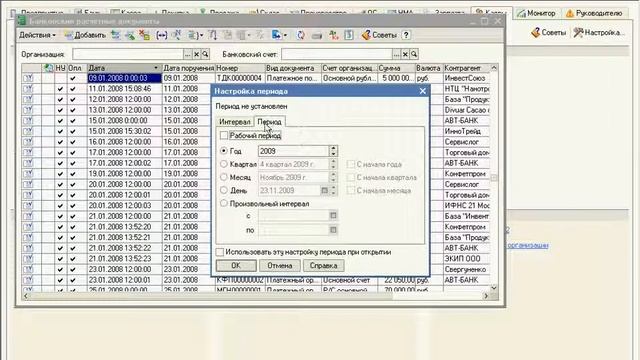Select cell 23.01.2008 12:00:01 in Дата column
Screen dimensions: 640x360
pos(124,280)
